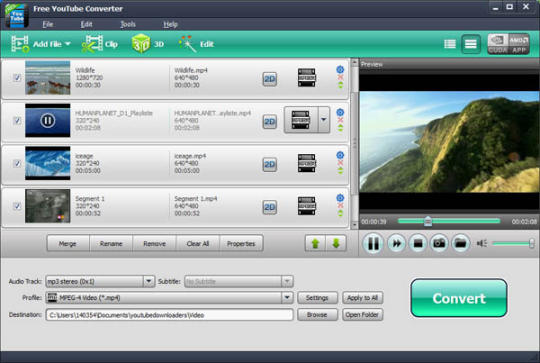Screen dimensions: 540x363
Task: Click the preview playback progress slider
Action: [x=449, y=221]
